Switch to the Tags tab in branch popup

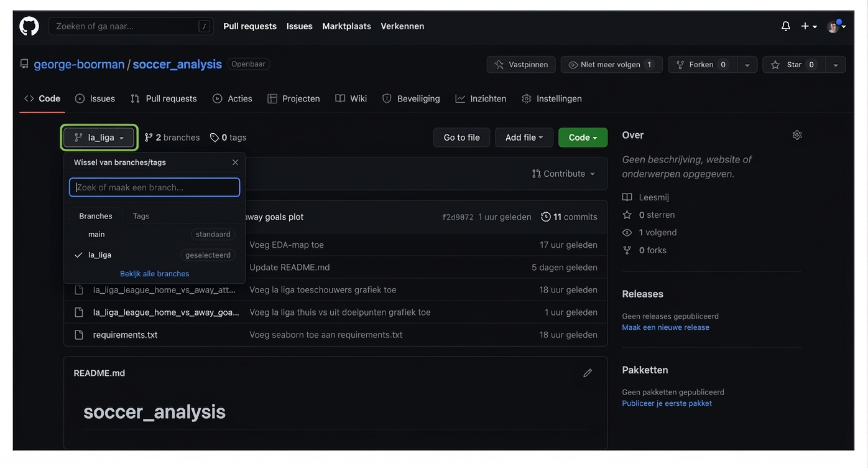tap(141, 215)
